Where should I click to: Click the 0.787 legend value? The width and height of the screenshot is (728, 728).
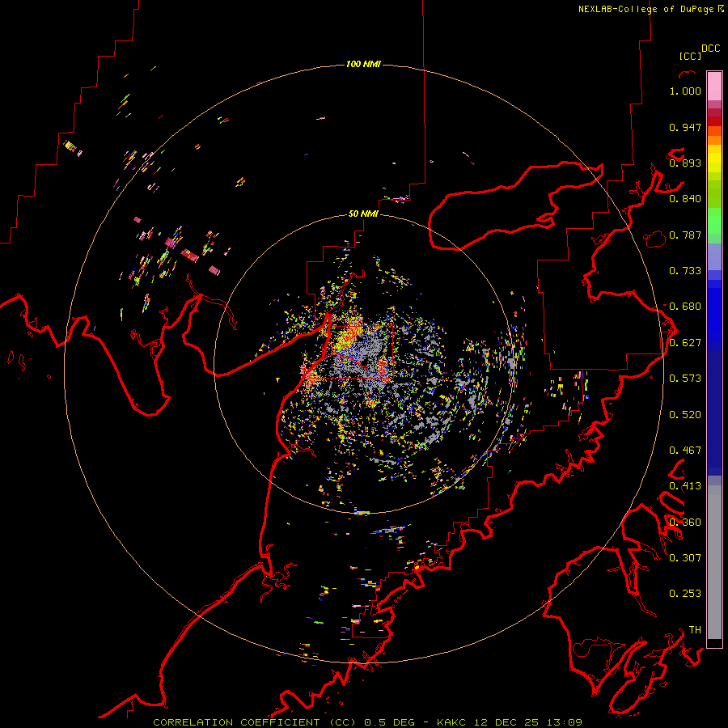(x=685, y=235)
